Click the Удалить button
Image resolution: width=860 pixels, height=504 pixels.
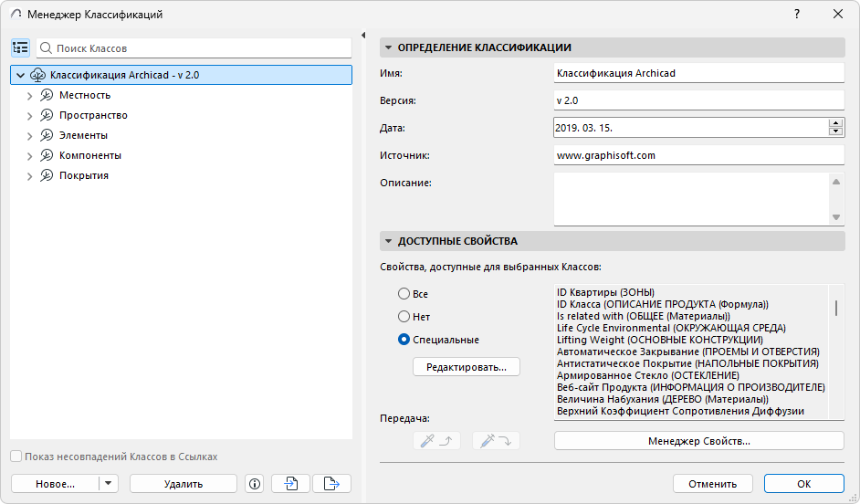184,484
